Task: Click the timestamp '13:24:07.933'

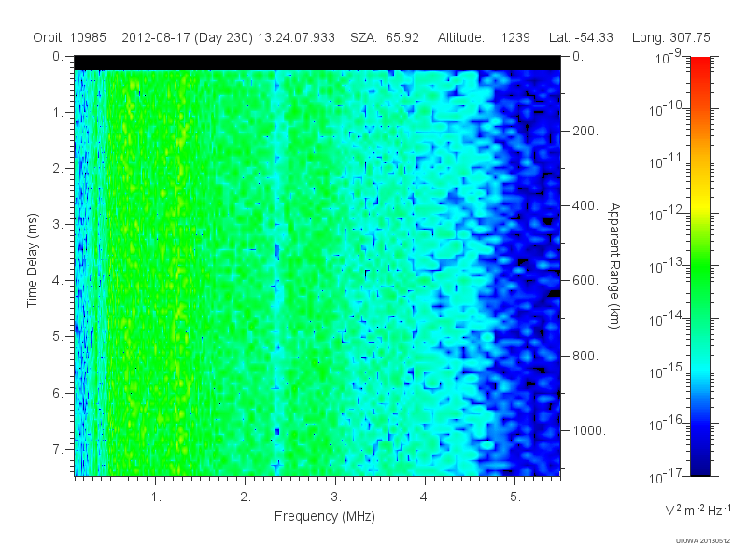Action: [x=296, y=37]
